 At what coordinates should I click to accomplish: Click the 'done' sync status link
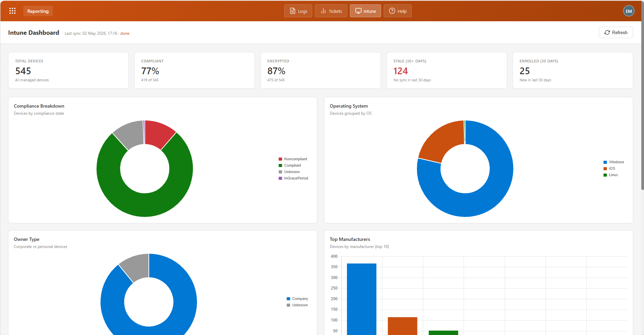pos(125,33)
